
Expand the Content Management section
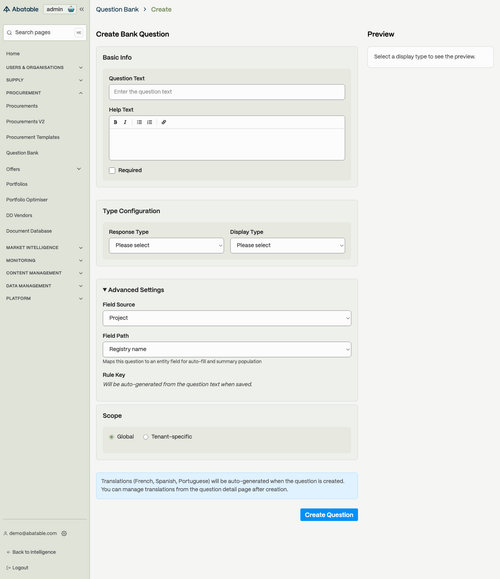[44, 273]
